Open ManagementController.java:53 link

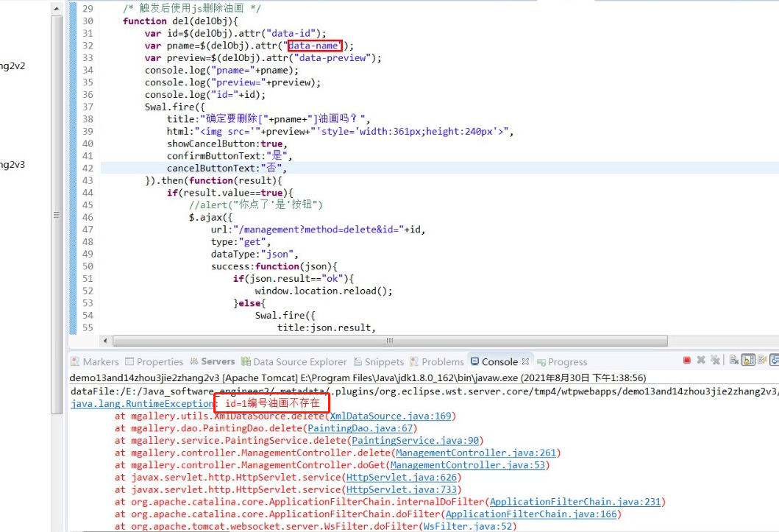pos(468,466)
